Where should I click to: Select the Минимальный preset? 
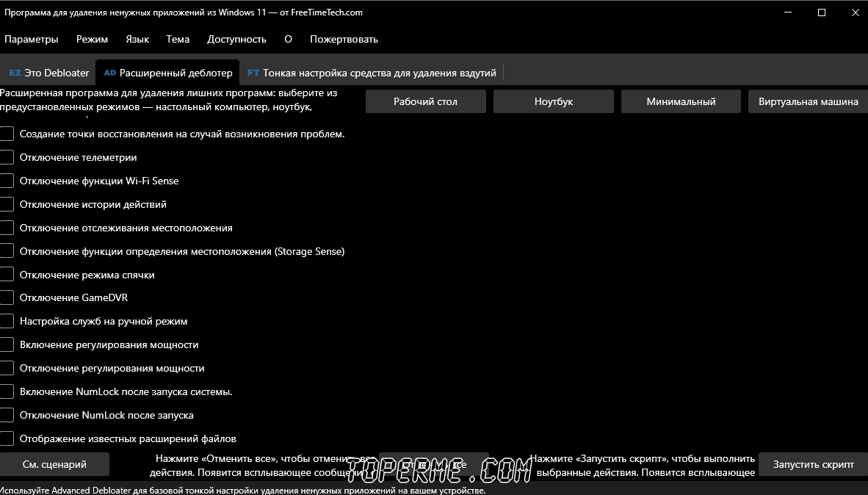pos(681,101)
